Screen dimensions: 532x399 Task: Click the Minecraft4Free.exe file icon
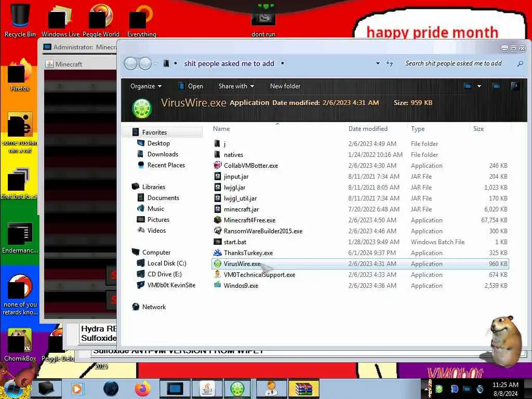pyautogui.click(x=218, y=220)
